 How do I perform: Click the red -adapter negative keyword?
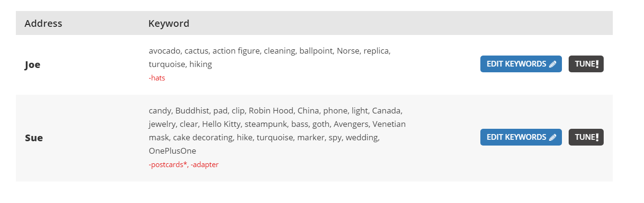204,165
